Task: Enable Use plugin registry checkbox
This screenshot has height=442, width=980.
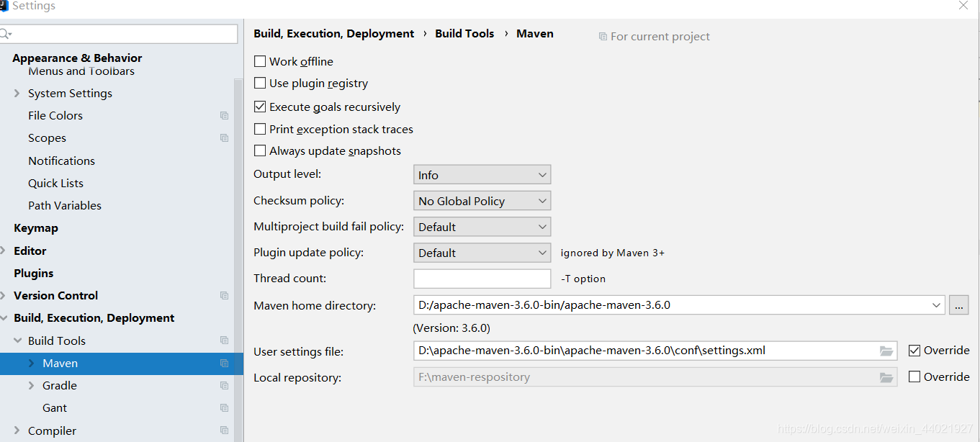Action: coord(260,83)
